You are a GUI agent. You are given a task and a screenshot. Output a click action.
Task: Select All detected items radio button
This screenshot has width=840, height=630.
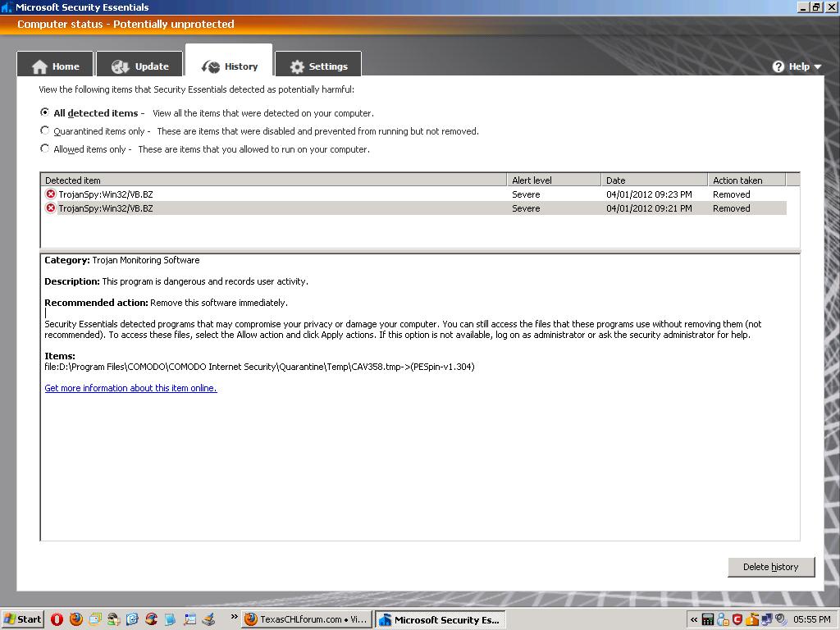pyautogui.click(x=45, y=112)
